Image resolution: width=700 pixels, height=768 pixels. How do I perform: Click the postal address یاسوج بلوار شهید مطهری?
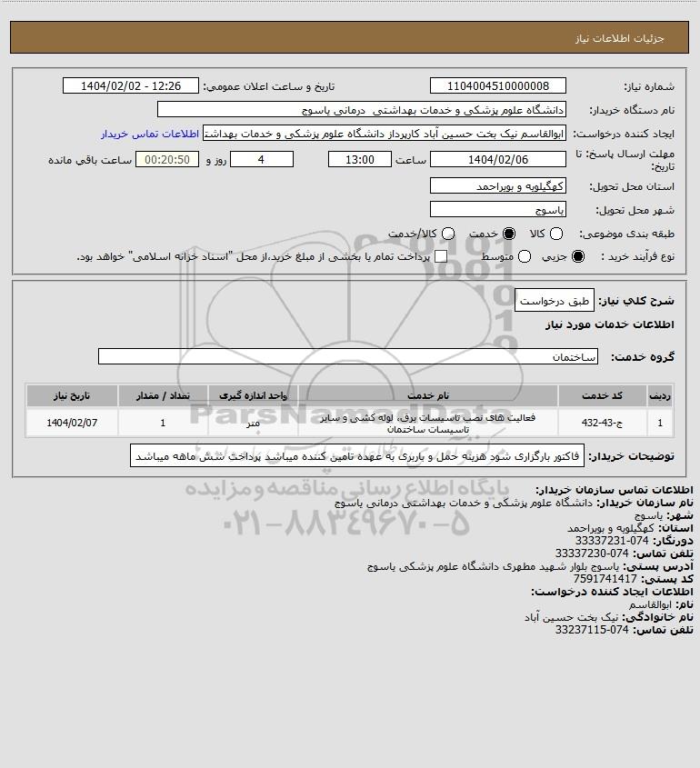494,566
